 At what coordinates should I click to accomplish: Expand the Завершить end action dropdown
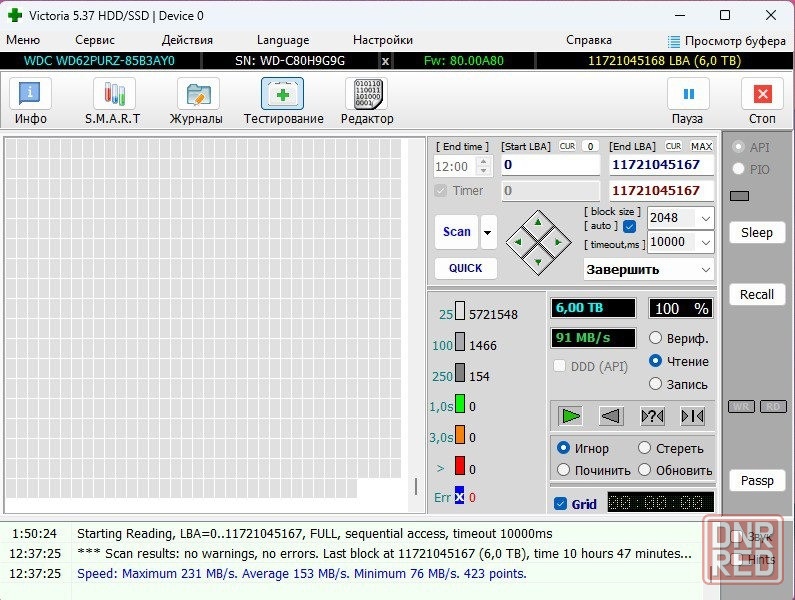pyautogui.click(x=706, y=269)
